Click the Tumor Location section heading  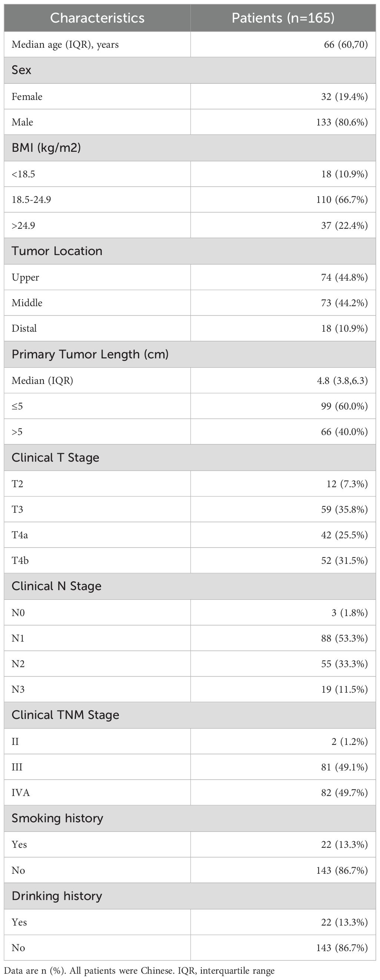[57, 251]
